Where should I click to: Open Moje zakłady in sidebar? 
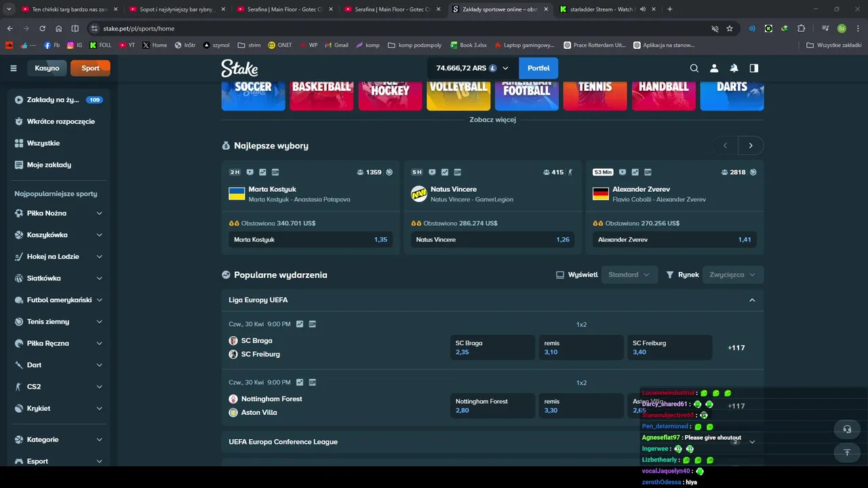(x=58, y=165)
